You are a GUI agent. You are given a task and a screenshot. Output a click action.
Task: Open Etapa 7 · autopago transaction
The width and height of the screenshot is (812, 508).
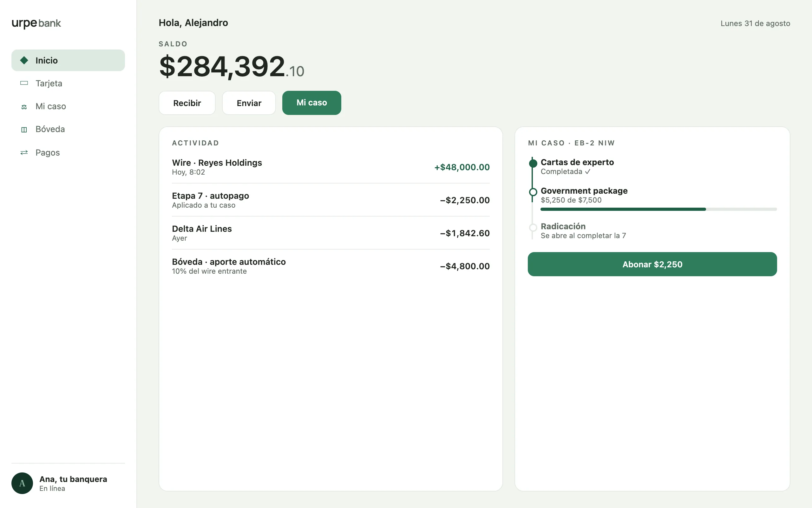pyautogui.click(x=331, y=200)
